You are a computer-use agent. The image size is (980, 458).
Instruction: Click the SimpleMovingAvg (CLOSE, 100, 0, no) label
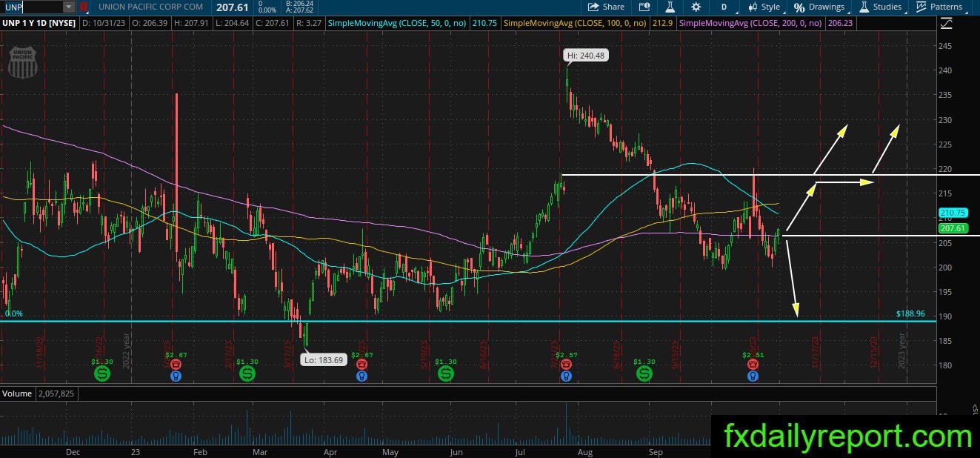(x=573, y=24)
